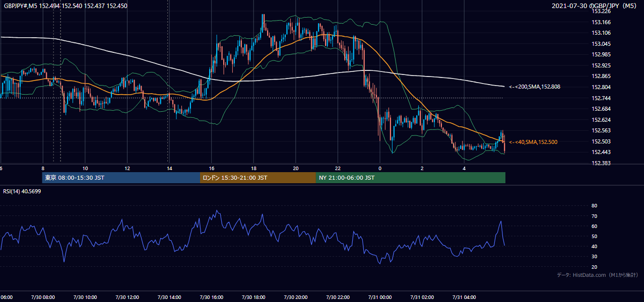The width and height of the screenshot is (644, 302).
Task: Click the 7/30 10:00 time axis label
Action: pos(85,297)
